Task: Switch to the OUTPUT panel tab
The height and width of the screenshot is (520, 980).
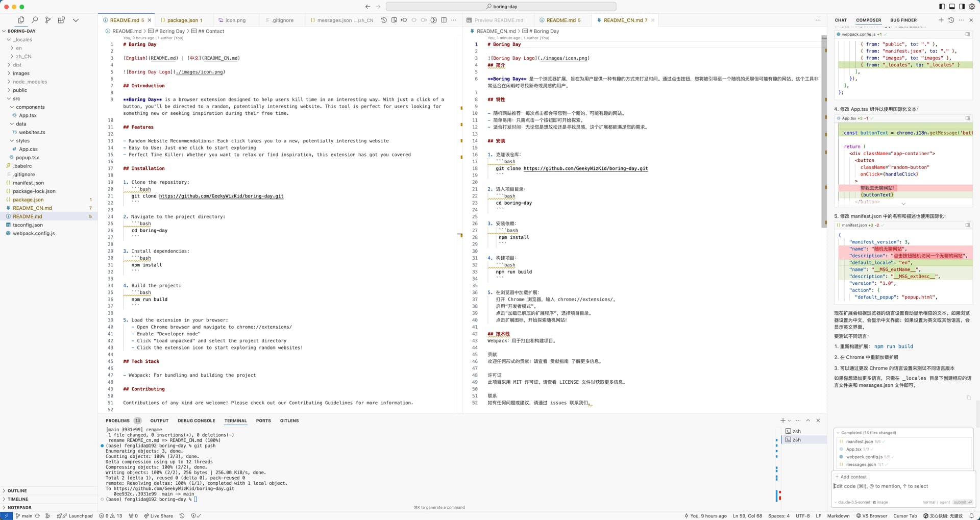Action: (x=159, y=421)
